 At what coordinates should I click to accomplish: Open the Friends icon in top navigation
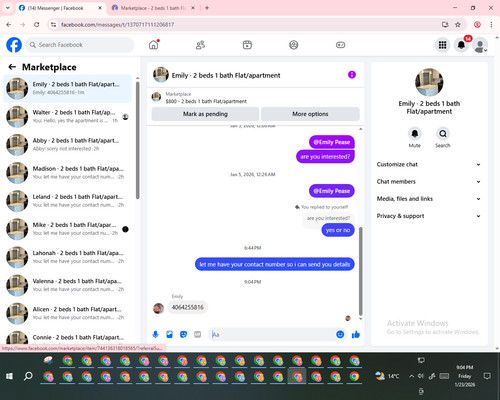[200, 45]
